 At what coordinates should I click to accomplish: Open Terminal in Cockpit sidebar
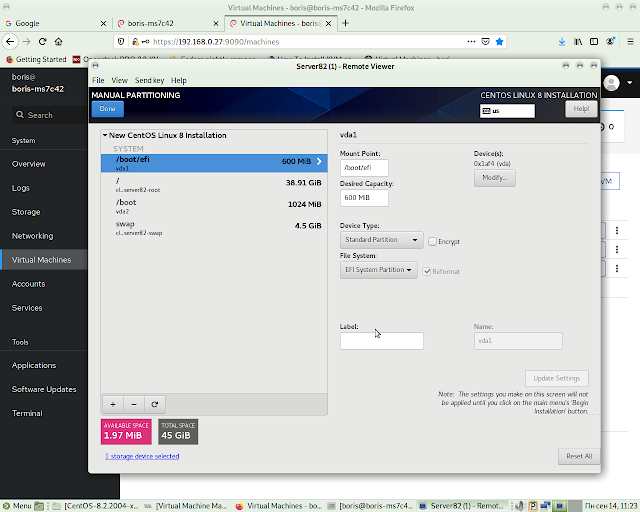27,414
